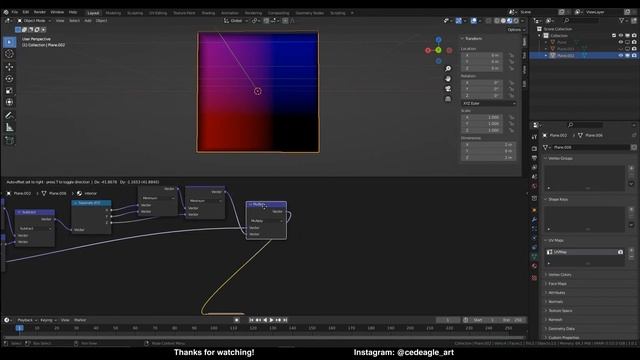Viewport: 640px width, 360px height.
Task: Open the Output properties tab icon
Action: 534,158
